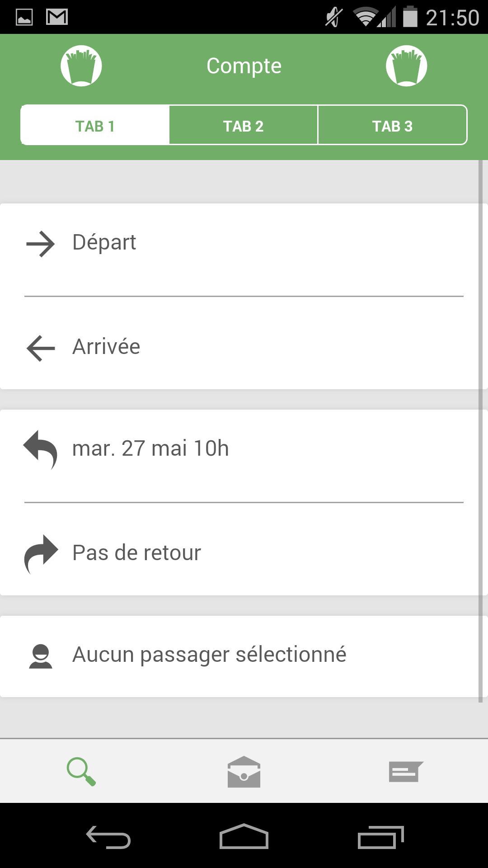Screen dimensions: 488x868
Task: Open the date picker for mar. 27 mai 10h
Action: pos(244,448)
